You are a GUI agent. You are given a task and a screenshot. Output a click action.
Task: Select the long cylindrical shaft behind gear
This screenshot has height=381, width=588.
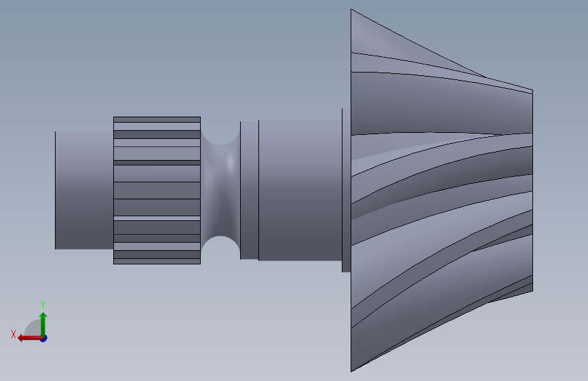(x=300, y=190)
